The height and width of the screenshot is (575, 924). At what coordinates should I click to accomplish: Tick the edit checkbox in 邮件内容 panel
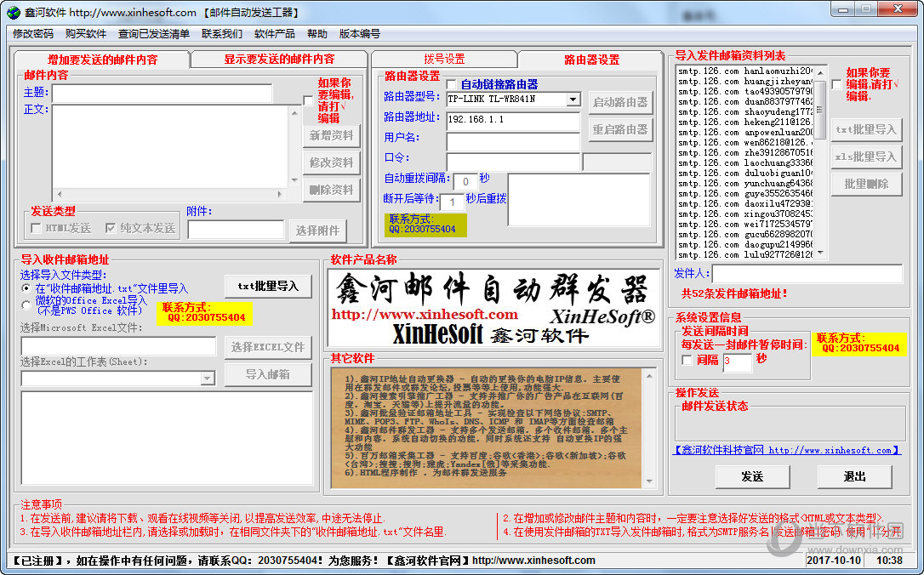pyautogui.click(x=308, y=100)
